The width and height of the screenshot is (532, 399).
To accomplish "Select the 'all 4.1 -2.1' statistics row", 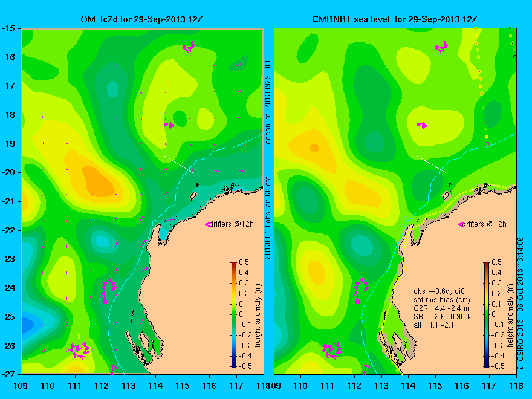I will (434, 325).
